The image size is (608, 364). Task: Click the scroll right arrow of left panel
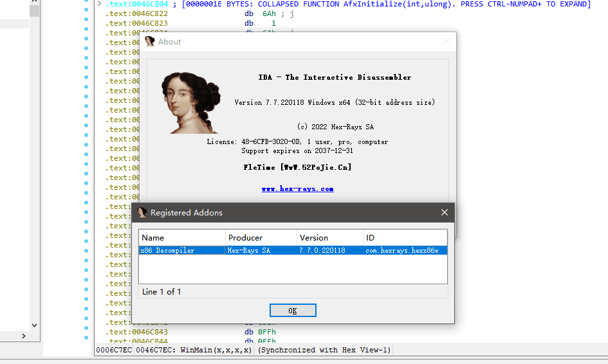click(x=24, y=336)
